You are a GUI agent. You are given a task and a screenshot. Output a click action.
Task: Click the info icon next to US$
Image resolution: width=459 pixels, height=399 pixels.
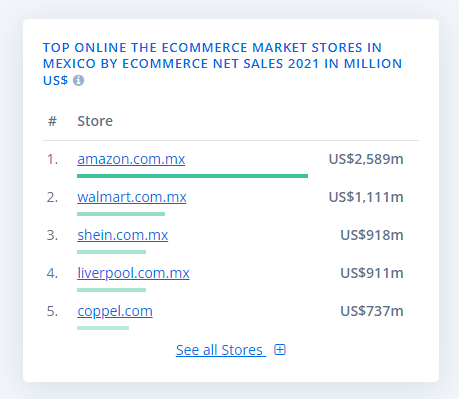coord(79,80)
